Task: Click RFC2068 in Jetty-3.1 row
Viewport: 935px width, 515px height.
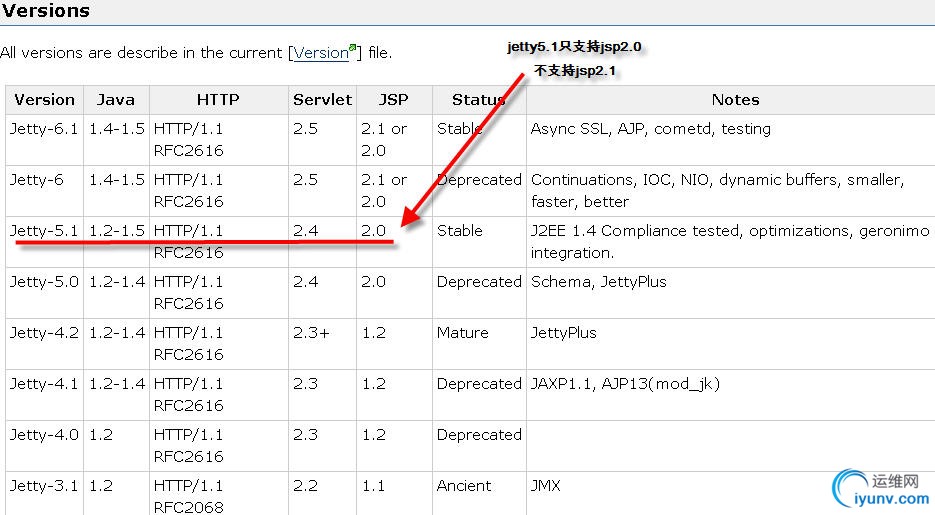Action: point(188,507)
